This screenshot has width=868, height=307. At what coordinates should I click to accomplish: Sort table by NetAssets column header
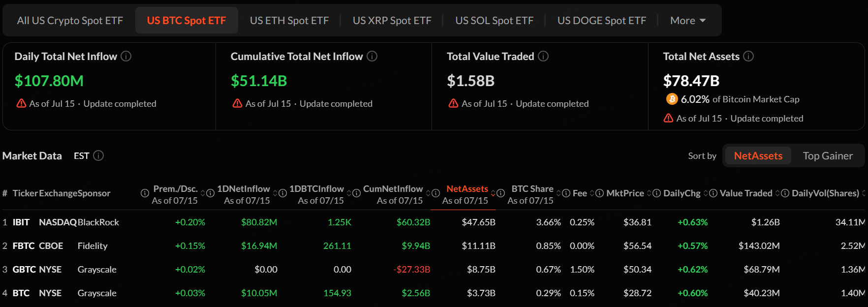(x=467, y=189)
